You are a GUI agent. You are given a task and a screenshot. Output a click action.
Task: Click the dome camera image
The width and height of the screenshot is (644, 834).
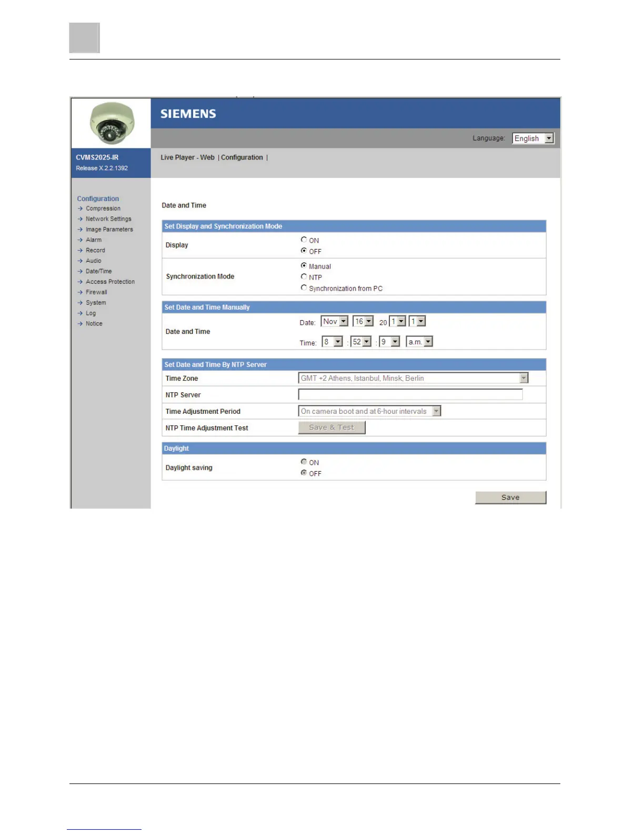[112, 123]
